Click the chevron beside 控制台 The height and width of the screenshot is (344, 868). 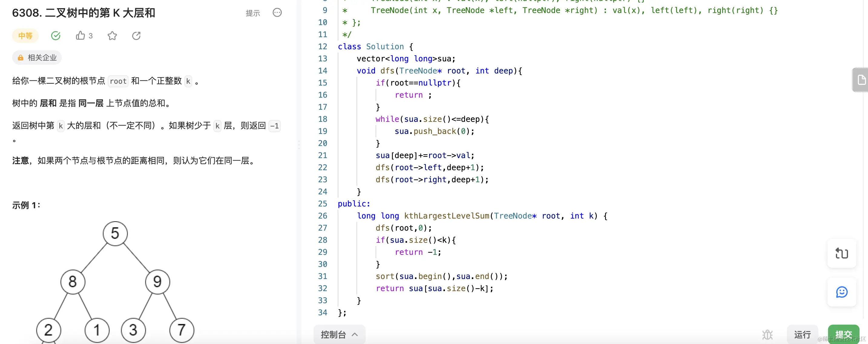click(354, 335)
